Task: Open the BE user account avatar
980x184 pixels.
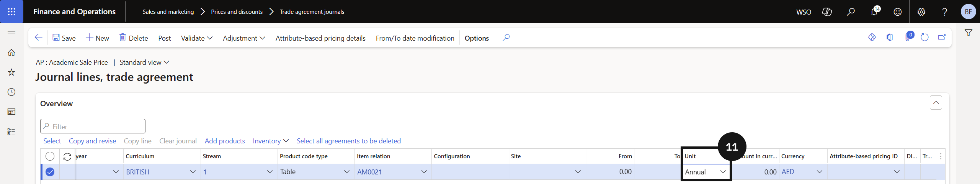Action: coord(968,11)
